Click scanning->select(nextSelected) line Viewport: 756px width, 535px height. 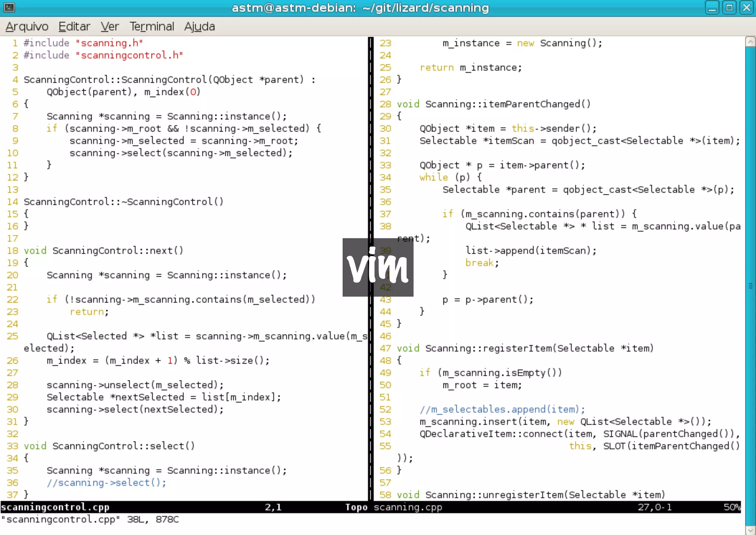point(135,409)
